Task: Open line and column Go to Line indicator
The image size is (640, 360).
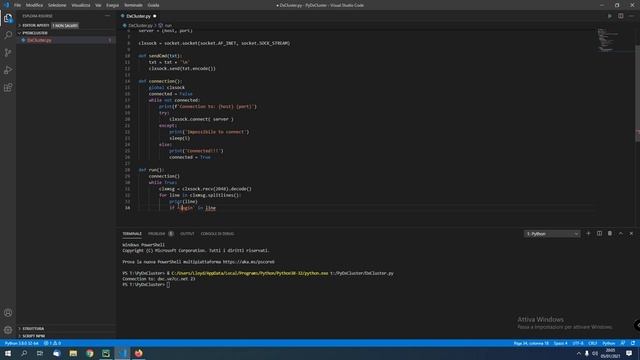Action: tap(531, 343)
